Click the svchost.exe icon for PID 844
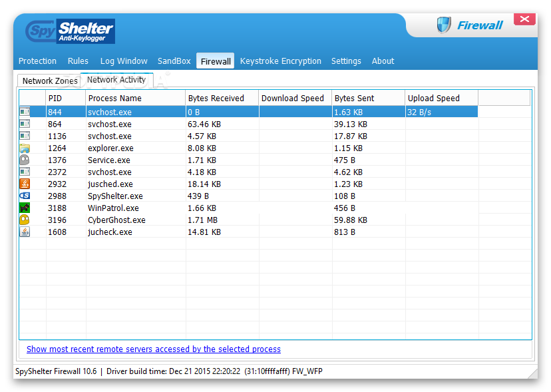The width and height of the screenshot is (551, 392). pos(25,112)
